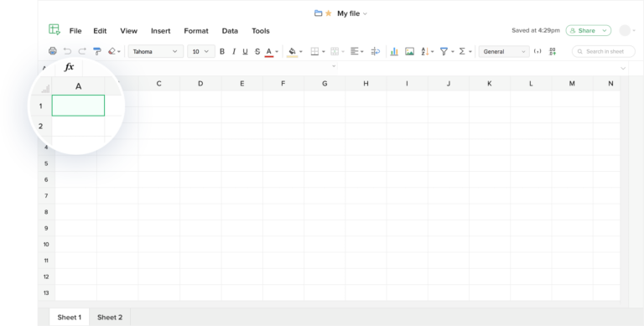Click the Zoho Sheet logo icon
Image resolution: width=644 pixels, height=326 pixels.
[55, 29]
